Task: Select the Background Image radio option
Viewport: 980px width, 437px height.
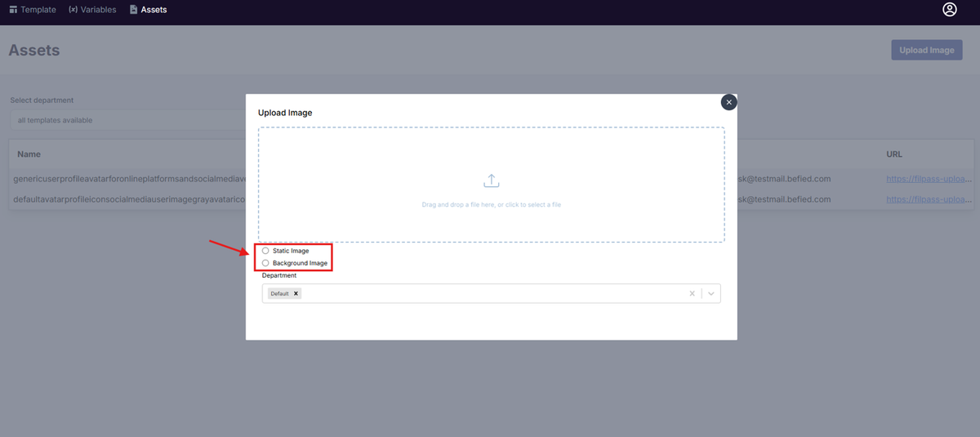Action: (265, 263)
